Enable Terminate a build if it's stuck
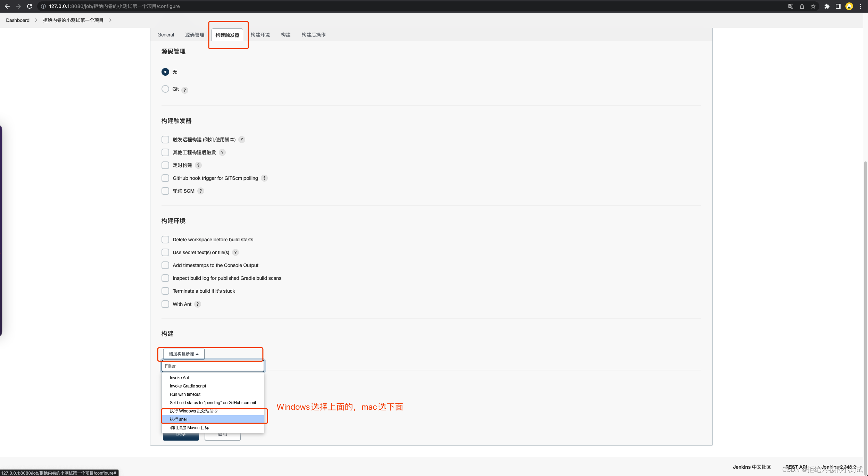This screenshot has height=476, width=868. (165, 291)
